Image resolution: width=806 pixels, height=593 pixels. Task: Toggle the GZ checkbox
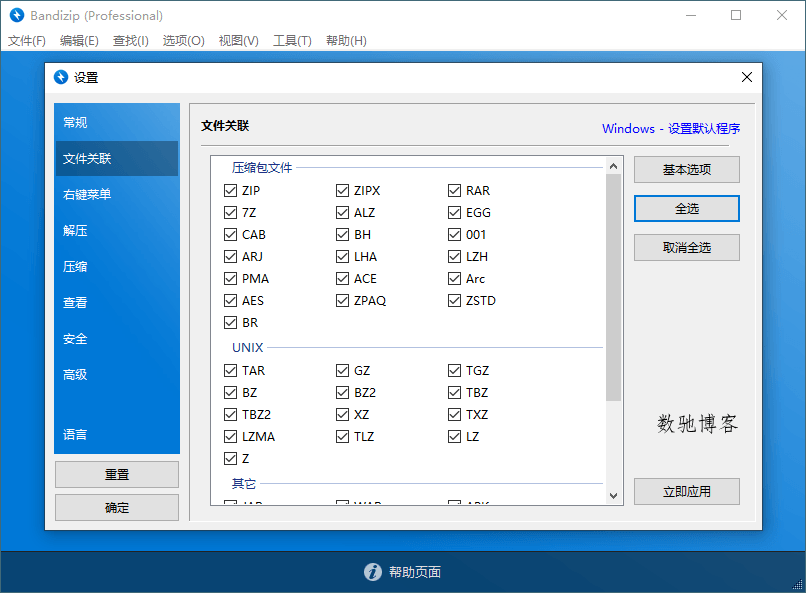[342, 370]
